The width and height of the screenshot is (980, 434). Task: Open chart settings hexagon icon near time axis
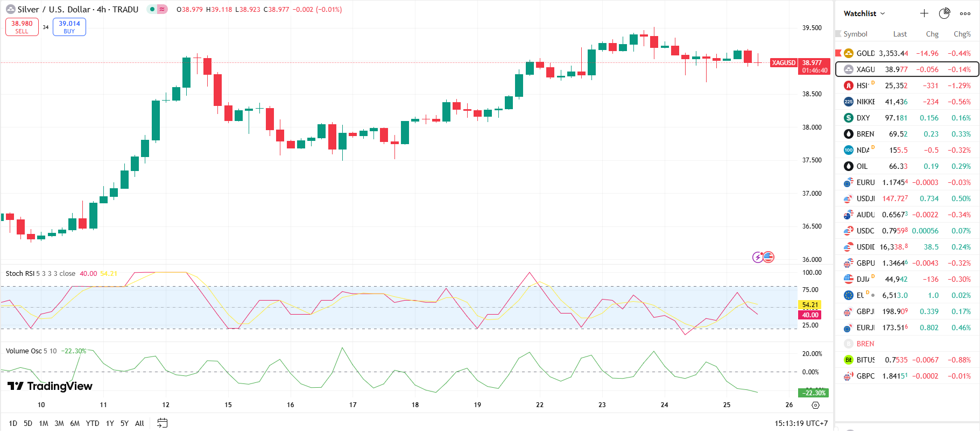click(x=815, y=405)
